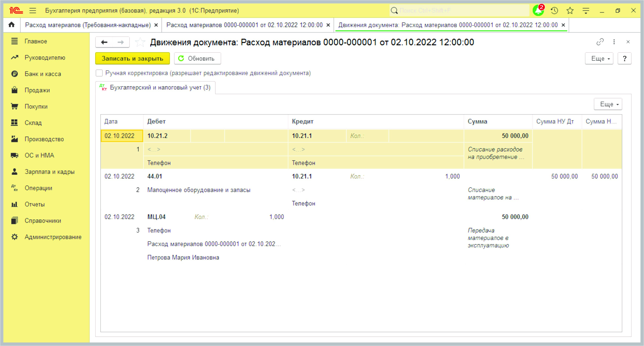The width and height of the screenshot is (644, 346).
Task: Open the history clock icon
Action: click(554, 11)
